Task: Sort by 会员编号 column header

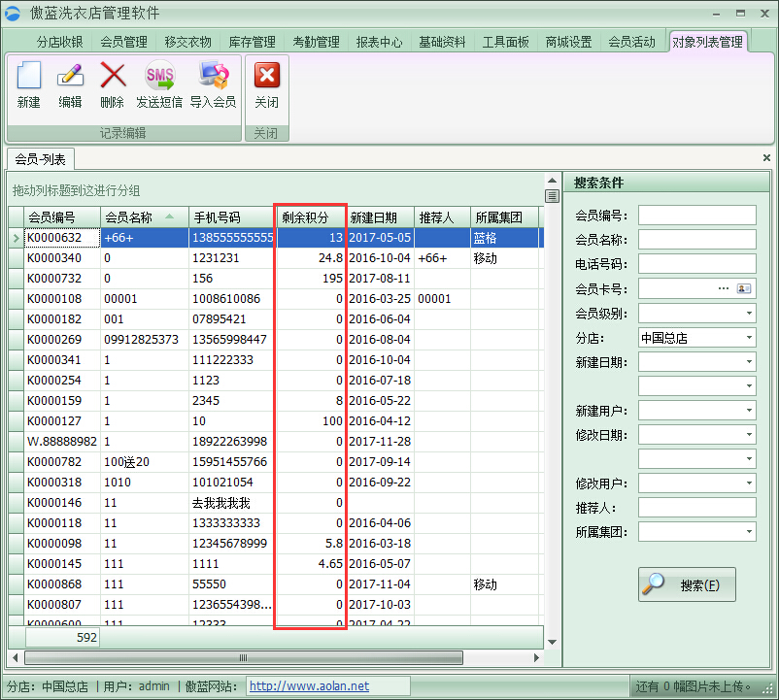Action: tap(62, 217)
